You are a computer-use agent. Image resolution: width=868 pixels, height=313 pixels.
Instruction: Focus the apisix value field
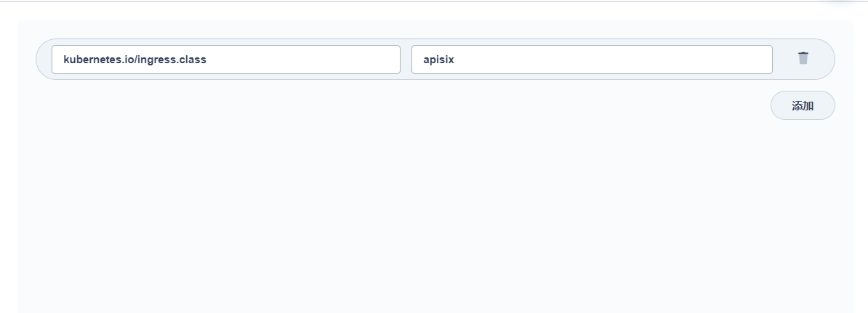tap(592, 60)
